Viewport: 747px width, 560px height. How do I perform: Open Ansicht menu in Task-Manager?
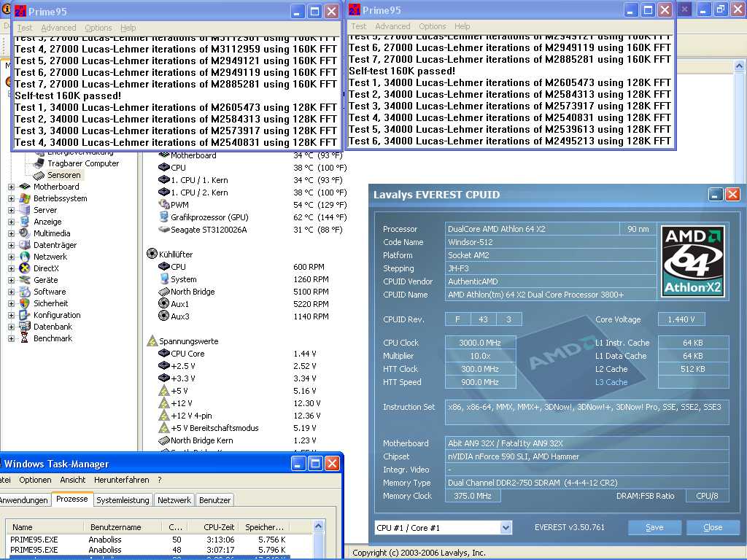pos(73,480)
